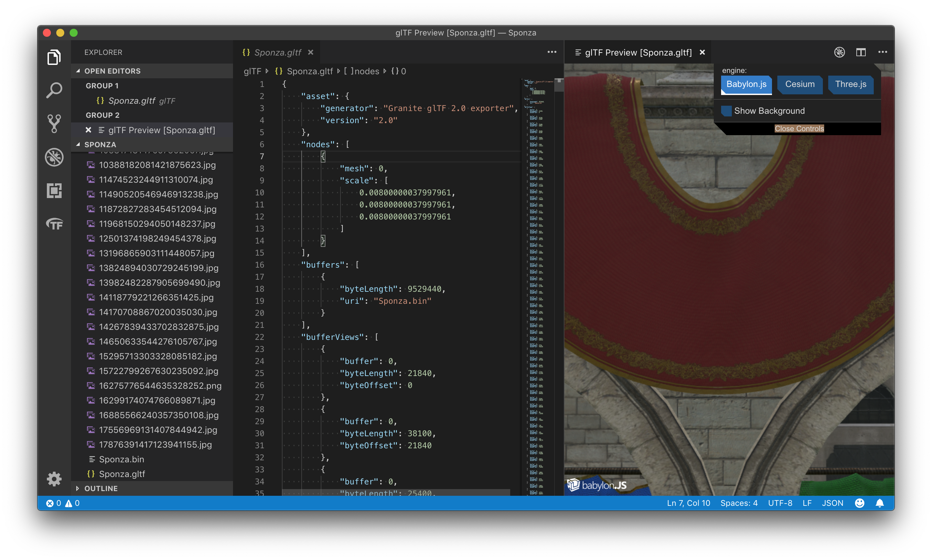This screenshot has width=932, height=560.
Task: Expand the Outline section
Action: coord(152,488)
